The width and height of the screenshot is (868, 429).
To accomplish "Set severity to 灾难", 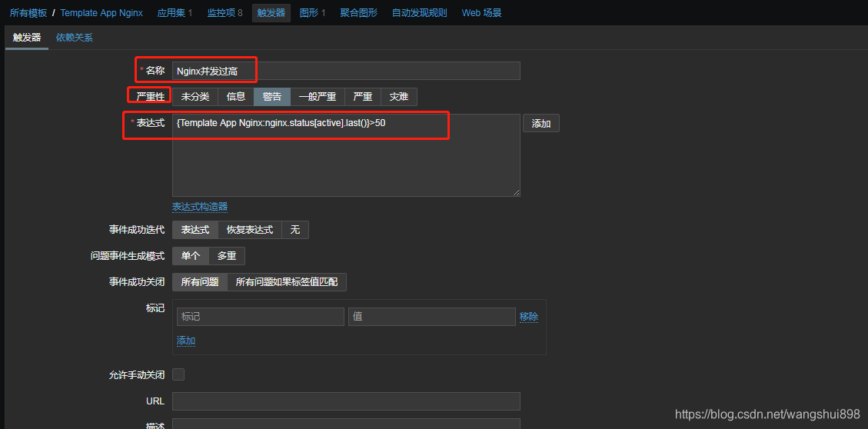I will pyautogui.click(x=398, y=97).
